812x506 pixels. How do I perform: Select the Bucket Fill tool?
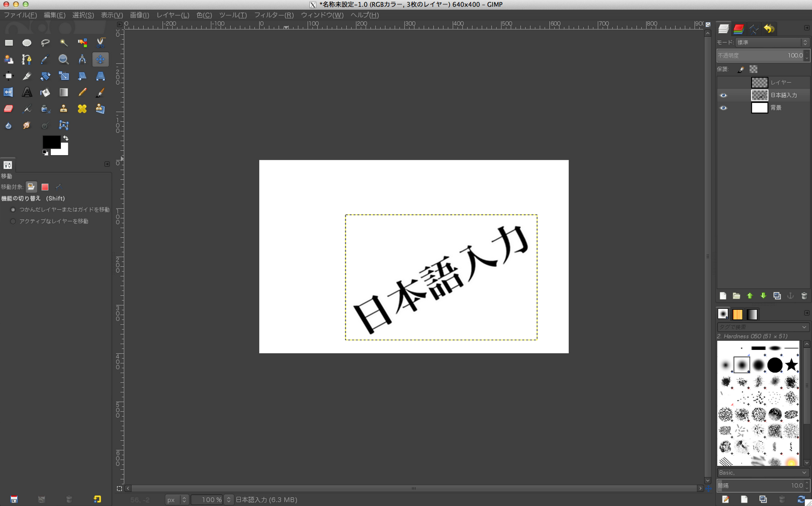pos(45,92)
